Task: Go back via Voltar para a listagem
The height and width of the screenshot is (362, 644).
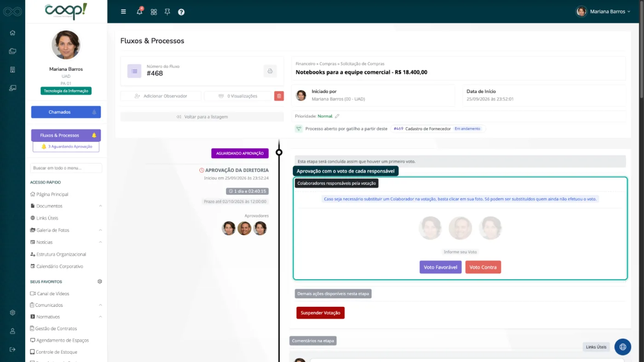Action: point(202,117)
